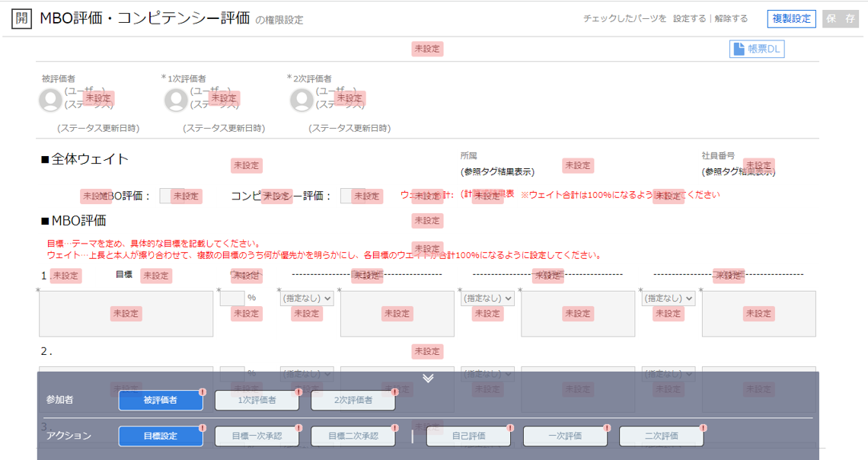Open the first (指定なし) dropdown in row 1

click(308, 299)
